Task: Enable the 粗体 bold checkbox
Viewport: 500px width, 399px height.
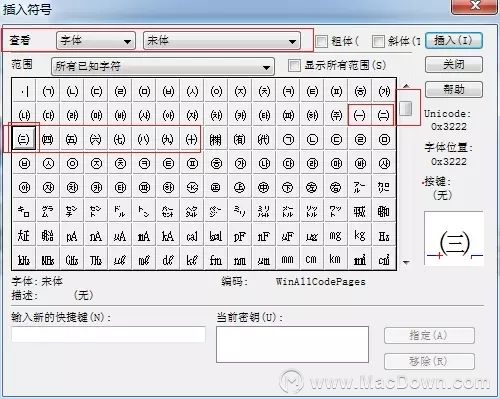Action: 321,41
